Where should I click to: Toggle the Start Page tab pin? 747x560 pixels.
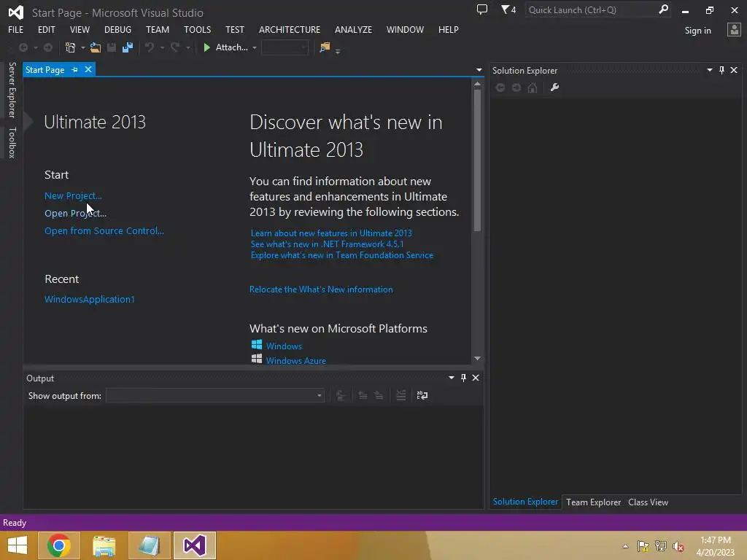point(75,69)
